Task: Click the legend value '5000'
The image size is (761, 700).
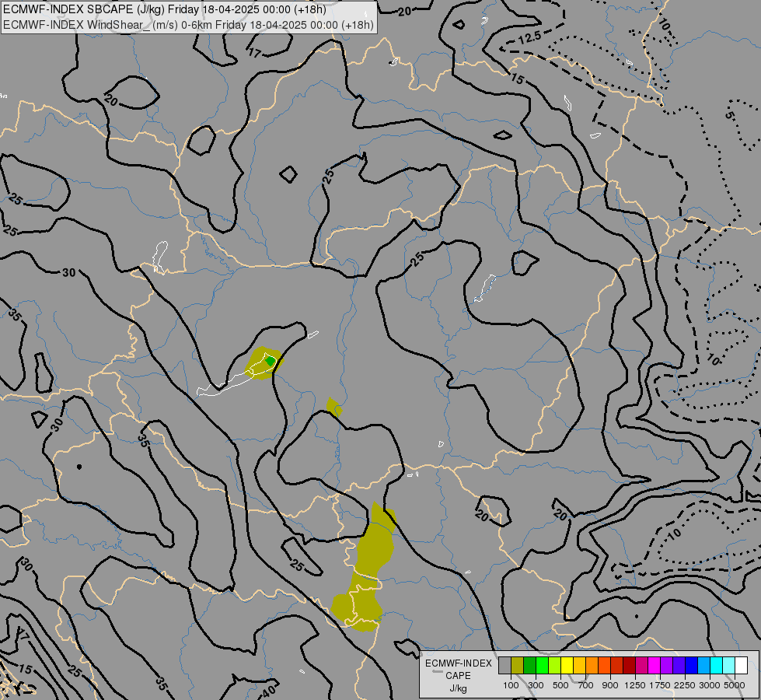Action: click(734, 685)
